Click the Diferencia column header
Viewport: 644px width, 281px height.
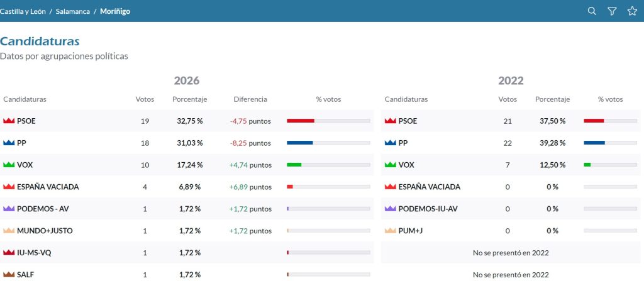coord(250,99)
